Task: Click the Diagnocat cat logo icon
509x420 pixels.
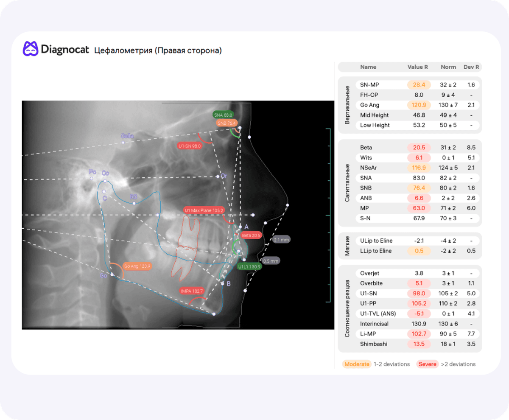Action: pos(31,48)
